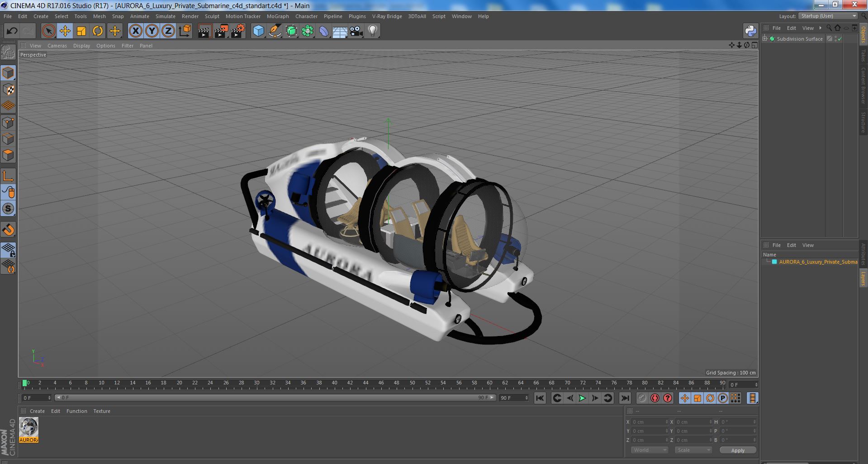Open the Layout dropdown Startup (User)
Viewport: 868px width, 464px height.
tap(828, 16)
